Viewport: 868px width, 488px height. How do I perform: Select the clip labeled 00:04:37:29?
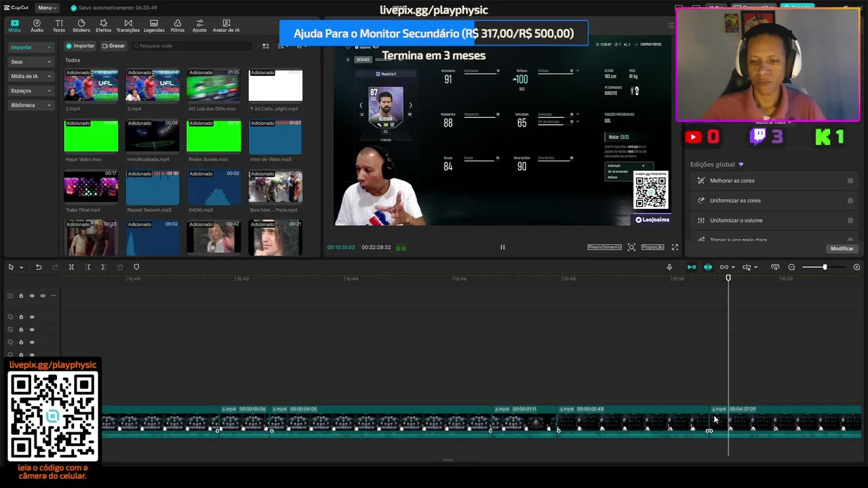coord(785,421)
